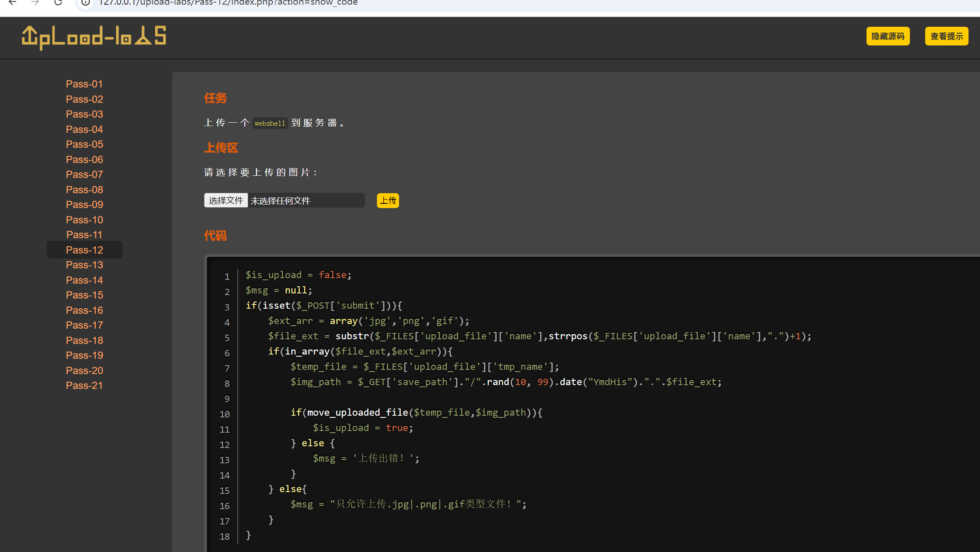Click the 查看提示 button
Screen dimensions: 980x552
tap(946, 36)
